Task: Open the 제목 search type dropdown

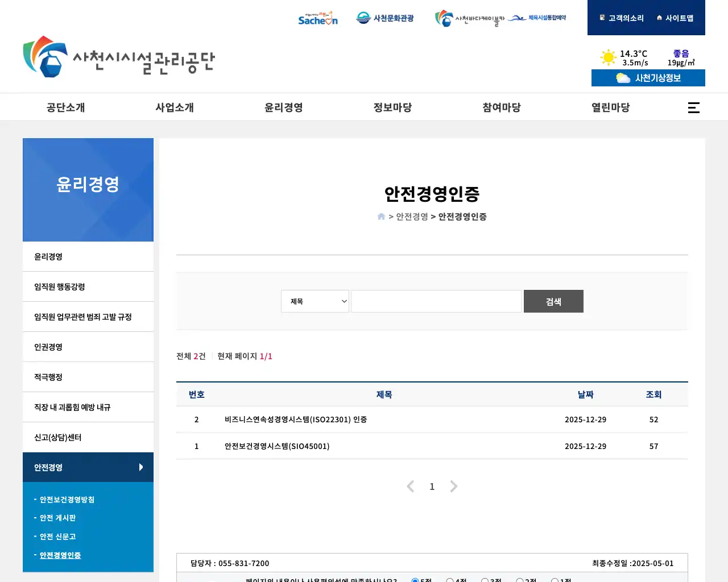Action: pos(315,301)
